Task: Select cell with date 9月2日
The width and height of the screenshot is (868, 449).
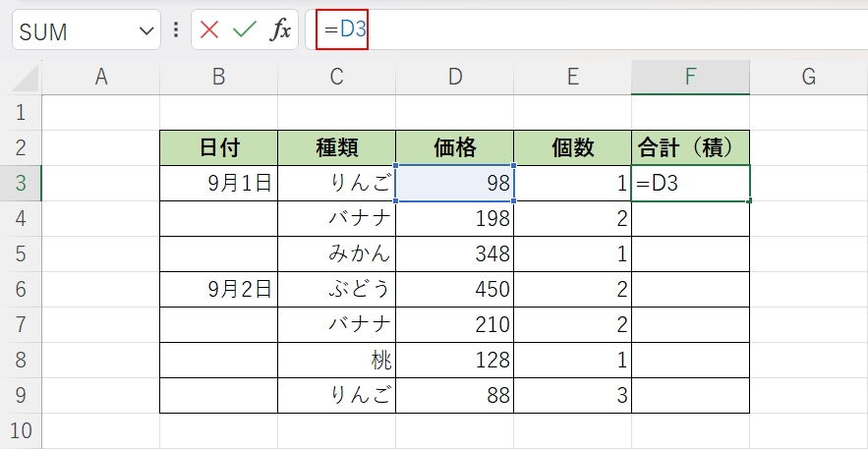Action: click(218, 289)
